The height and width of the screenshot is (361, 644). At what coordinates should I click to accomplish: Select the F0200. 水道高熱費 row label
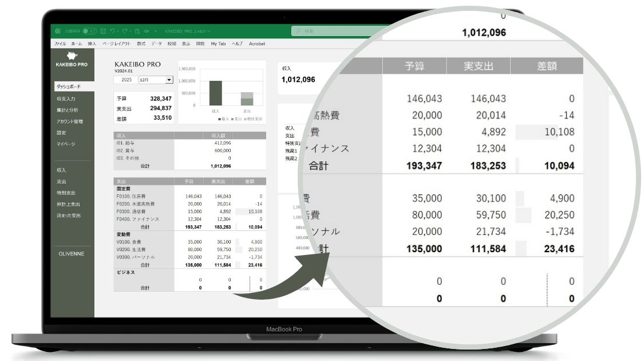tap(136, 204)
